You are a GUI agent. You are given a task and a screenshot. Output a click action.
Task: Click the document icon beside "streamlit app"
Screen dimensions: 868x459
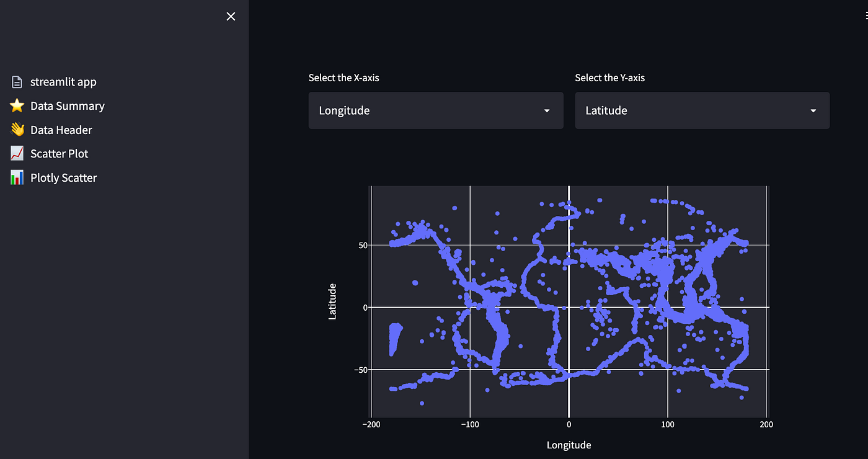point(16,81)
